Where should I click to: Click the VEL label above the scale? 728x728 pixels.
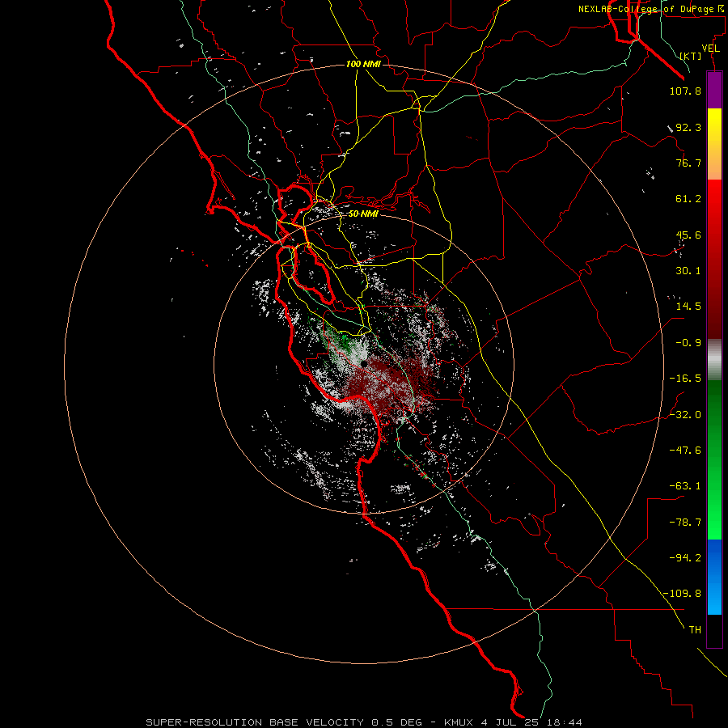710,49
